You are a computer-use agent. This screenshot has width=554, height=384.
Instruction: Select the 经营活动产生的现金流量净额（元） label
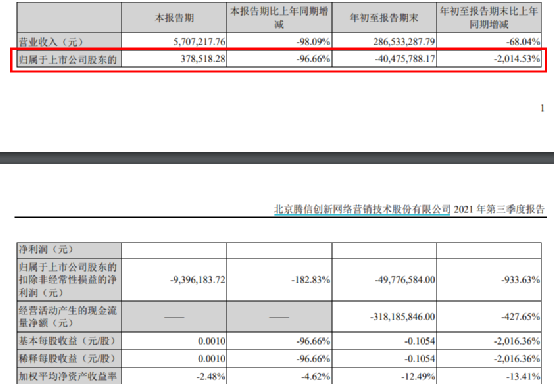(x=67, y=317)
